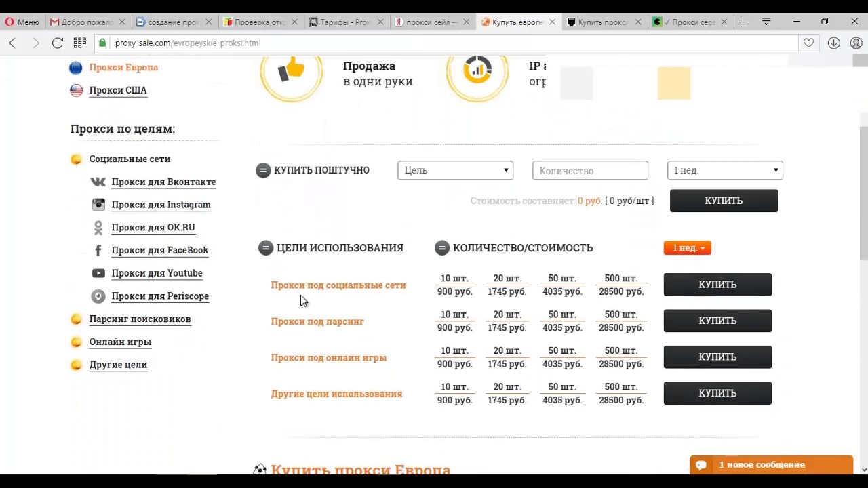Viewport: 868px width, 488px height.
Task: Click КУПИТЬ for онлайн игры proxies
Action: [717, 357]
